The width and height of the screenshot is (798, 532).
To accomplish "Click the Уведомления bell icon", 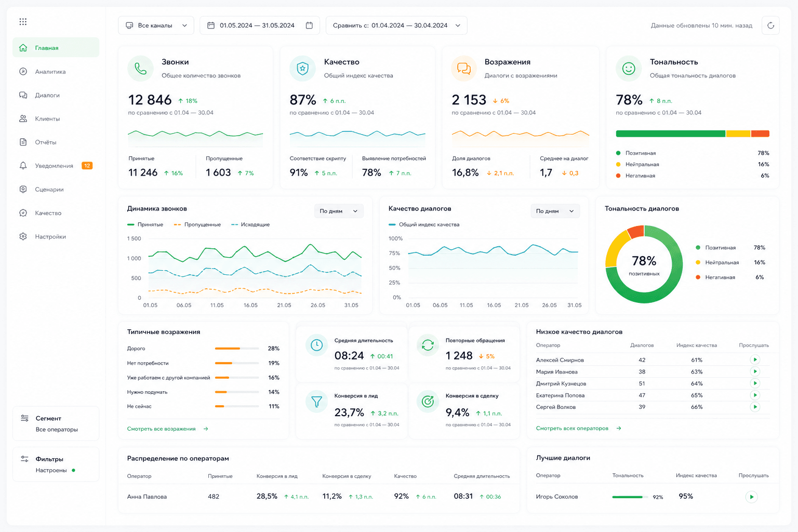I will [x=23, y=166].
